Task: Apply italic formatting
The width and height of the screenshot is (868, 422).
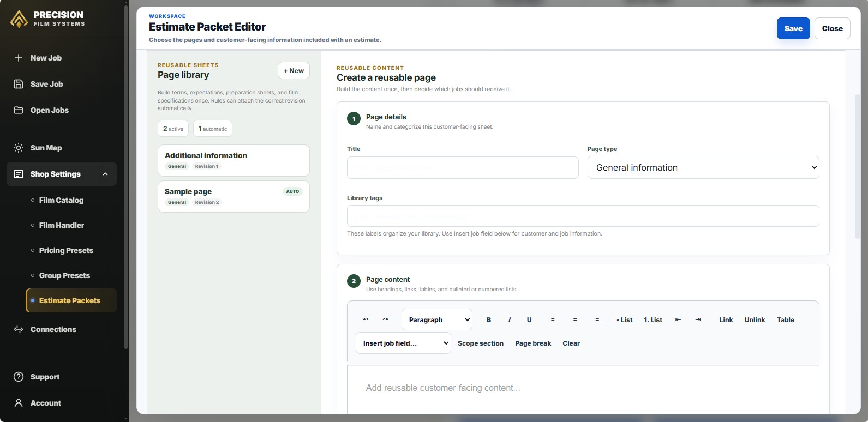Action: [509, 320]
